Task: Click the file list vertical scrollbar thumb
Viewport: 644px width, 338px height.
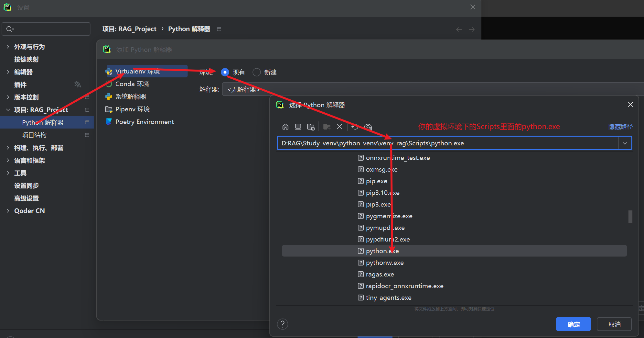Action: (630, 217)
